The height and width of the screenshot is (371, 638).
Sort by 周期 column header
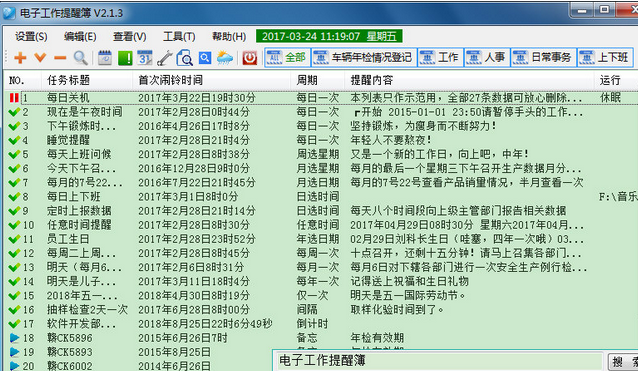point(317,80)
